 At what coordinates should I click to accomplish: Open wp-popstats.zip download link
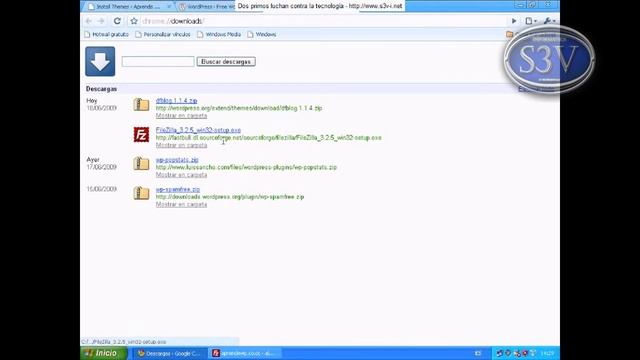pyautogui.click(x=177, y=160)
